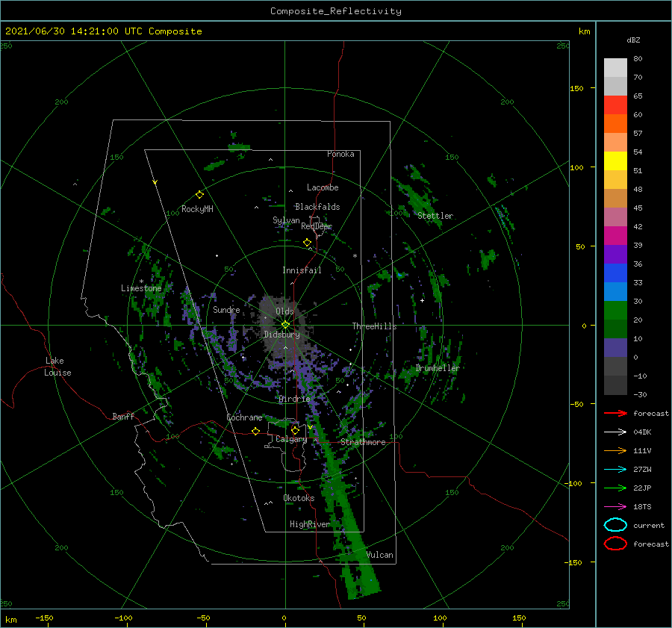The height and width of the screenshot is (628, 672).
Task: Select the Blackfalds city label
Action: pyautogui.click(x=317, y=207)
